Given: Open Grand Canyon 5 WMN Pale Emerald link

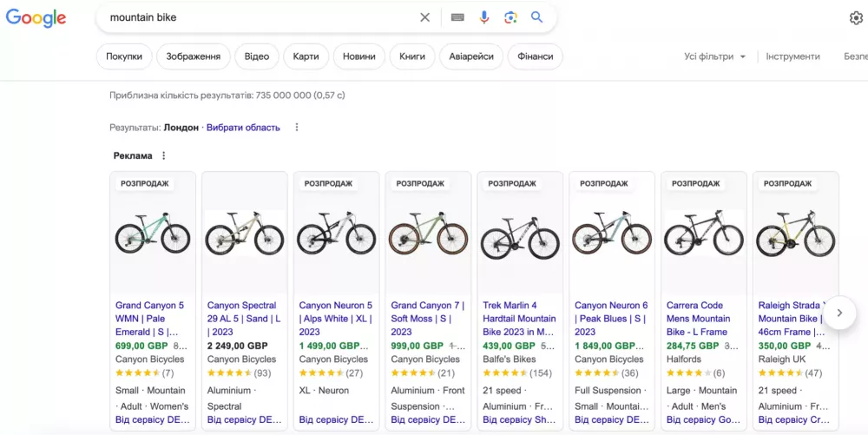Looking at the screenshot, I should point(149,319).
